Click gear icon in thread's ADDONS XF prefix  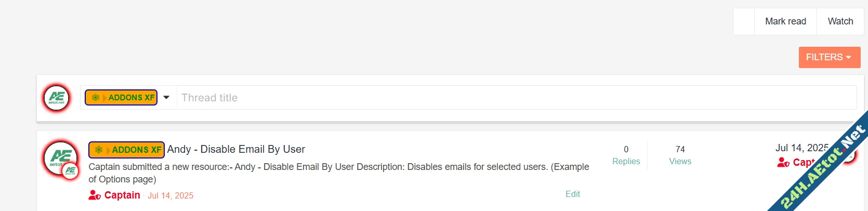coord(99,150)
